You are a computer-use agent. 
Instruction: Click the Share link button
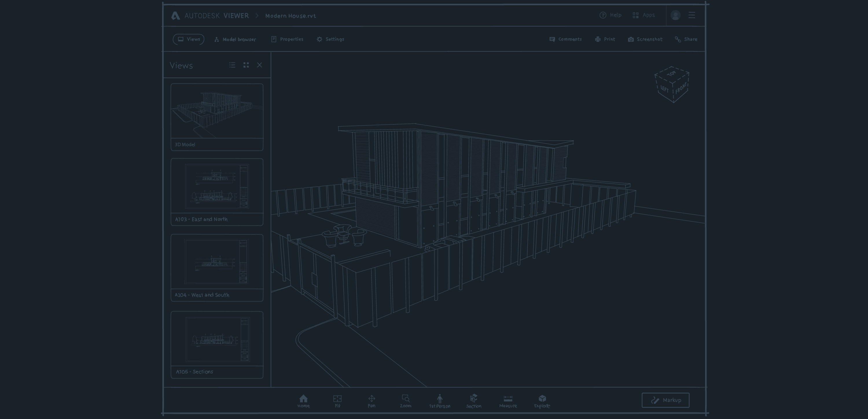686,39
